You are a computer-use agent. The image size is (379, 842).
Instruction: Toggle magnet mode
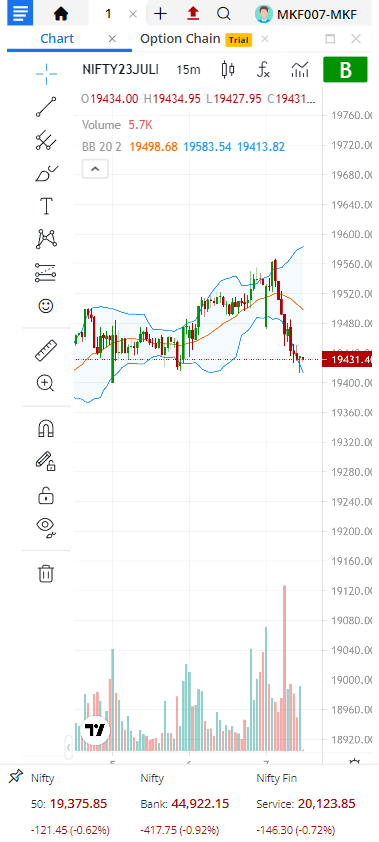(46, 429)
